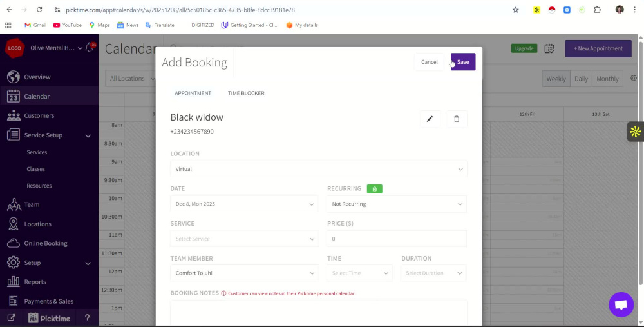644x327 pixels.
Task: Switch to Weekly calendar view
Action: (556, 79)
